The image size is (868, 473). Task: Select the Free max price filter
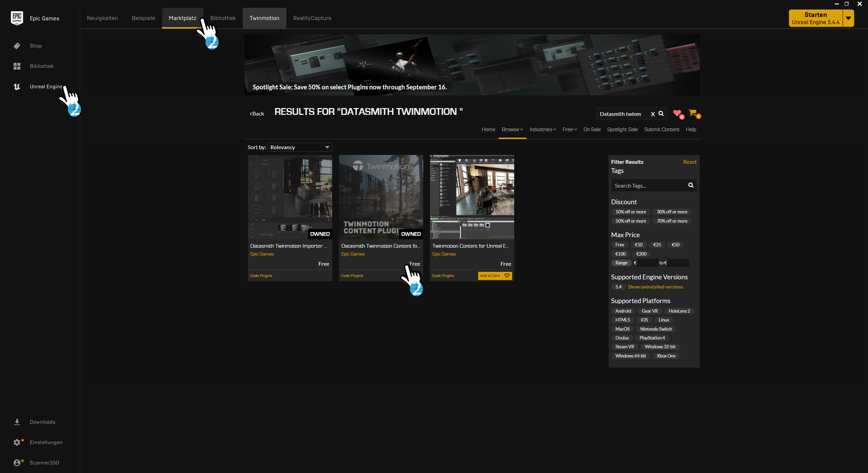pyautogui.click(x=619, y=245)
